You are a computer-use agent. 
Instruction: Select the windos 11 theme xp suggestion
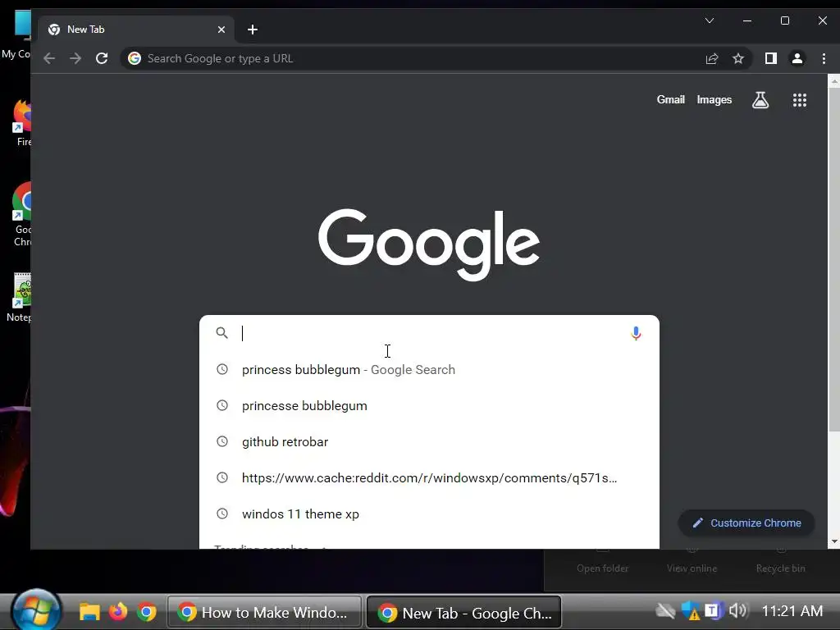[429, 514]
